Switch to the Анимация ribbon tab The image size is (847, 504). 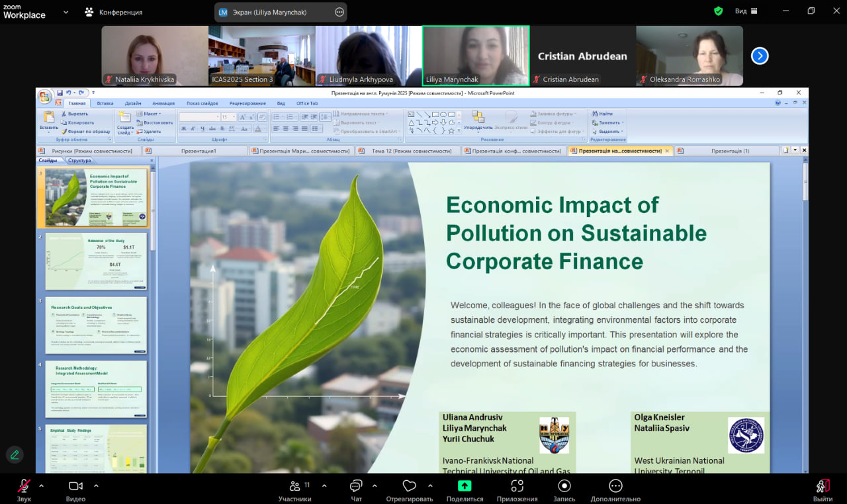click(x=163, y=103)
